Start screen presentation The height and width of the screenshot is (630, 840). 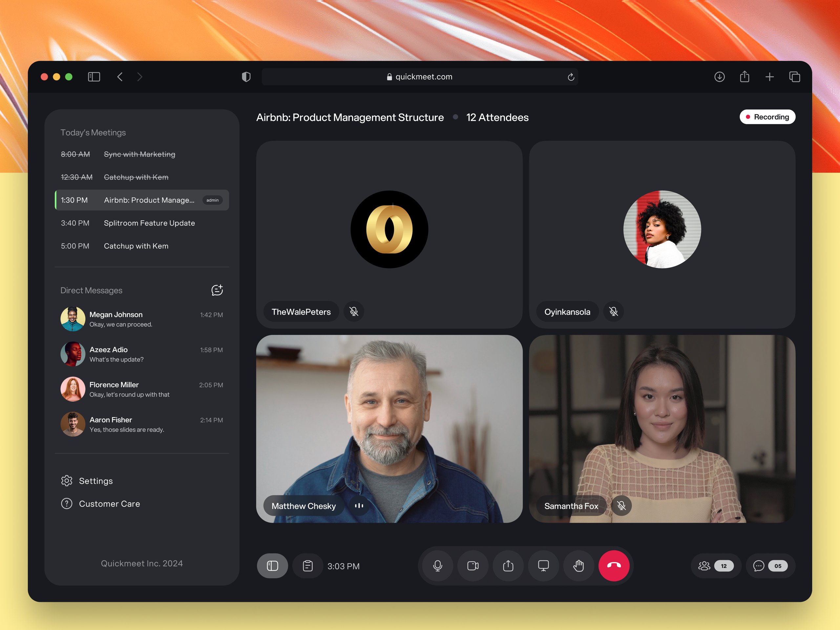(543, 566)
